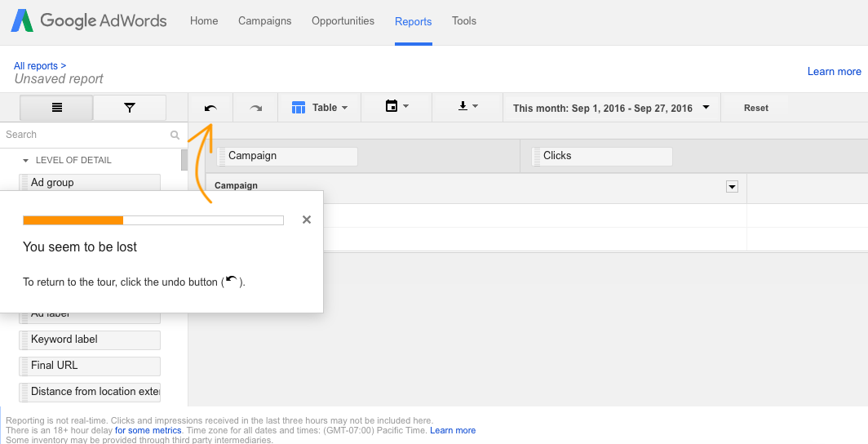Click the sidebar scrollbar thumb
The image size is (868, 444).
(x=184, y=160)
